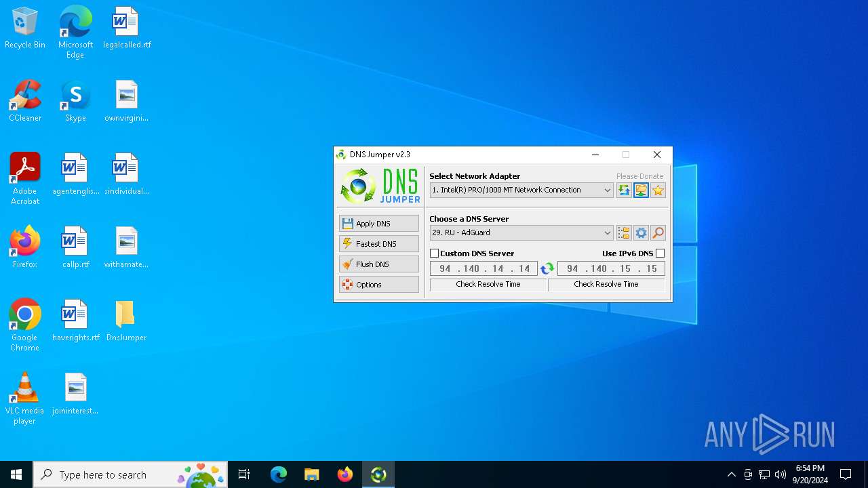Image resolution: width=868 pixels, height=488 pixels.
Task: Select the sindividual... document on desktop
Action: (x=127, y=175)
